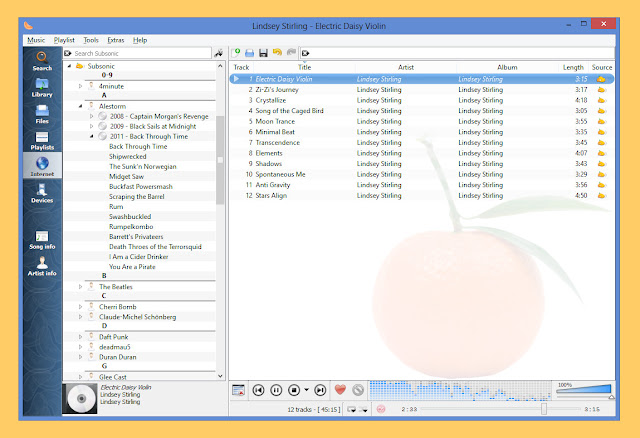The width and height of the screenshot is (640, 438).
Task: Open the stop button dropdown arrow
Action: click(x=307, y=390)
